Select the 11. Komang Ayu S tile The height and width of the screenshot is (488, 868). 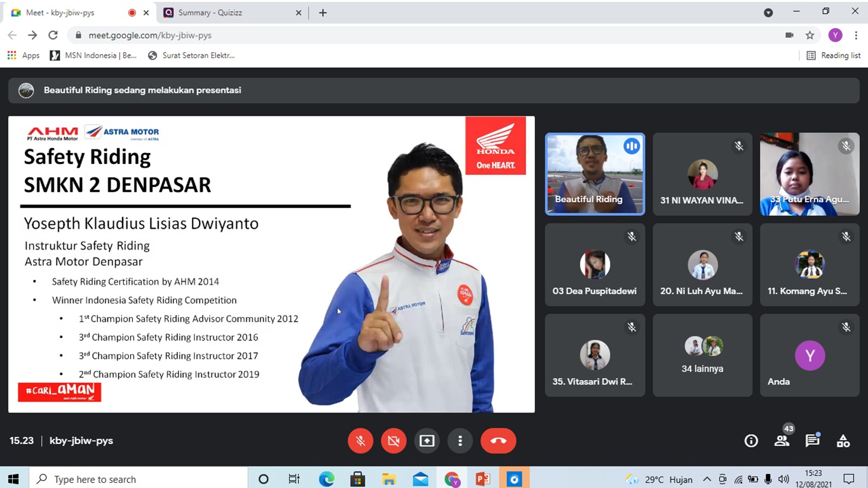pyautogui.click(x=810, y=265)
